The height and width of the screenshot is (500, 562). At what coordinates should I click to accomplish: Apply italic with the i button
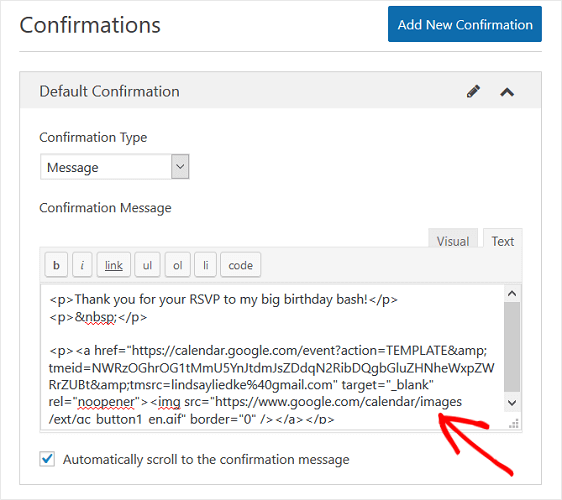point(82,265)
